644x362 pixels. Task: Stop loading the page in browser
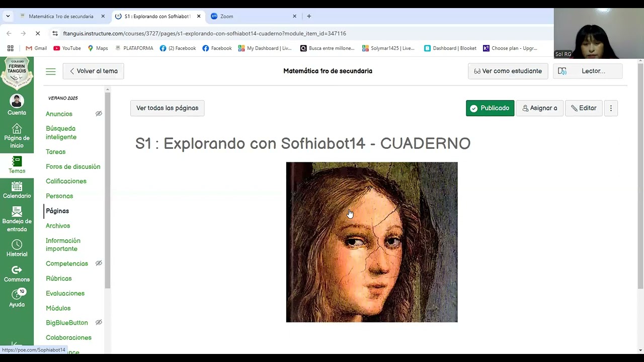click(x=38, y=33)
